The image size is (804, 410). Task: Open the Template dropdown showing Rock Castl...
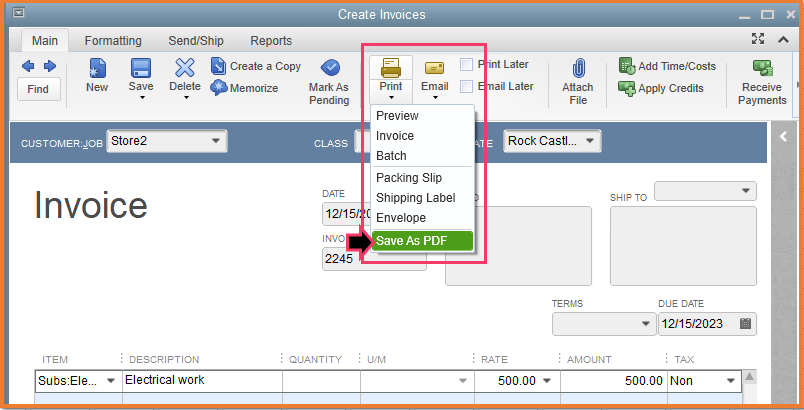click(590, 140)
